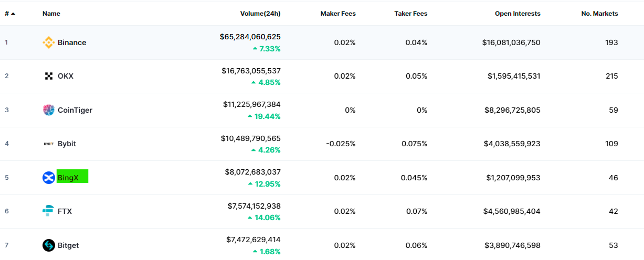This screenshot has height=260, width=644.
Task: Select Bitget volume $7,472,629,414
Action: pyautogui.click(x=254, y=240)
